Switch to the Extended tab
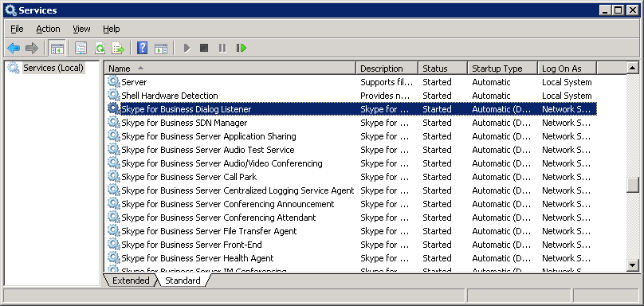The image size is (644, 306). pos(131,280)
